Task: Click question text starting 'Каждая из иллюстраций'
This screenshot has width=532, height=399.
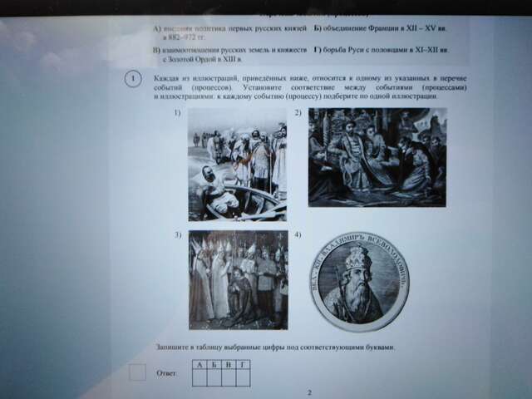Action: point(310,87)
